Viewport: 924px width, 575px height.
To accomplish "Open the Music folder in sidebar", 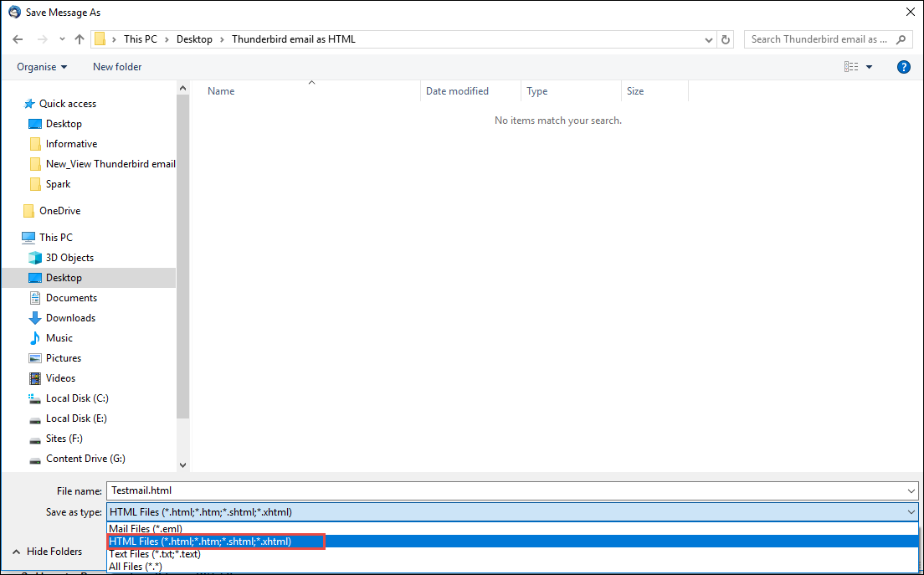I will point(59,338).
